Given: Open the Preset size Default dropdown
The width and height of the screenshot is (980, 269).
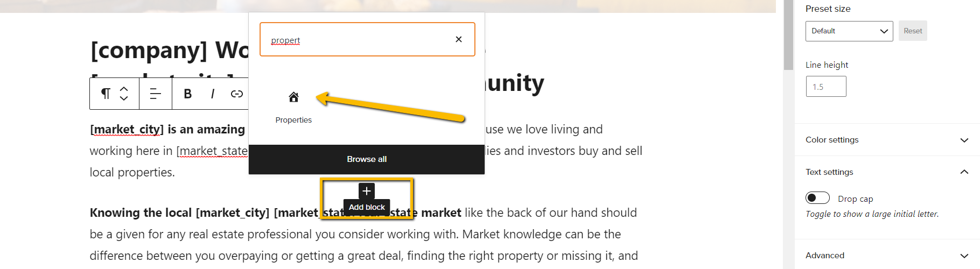Looking at the screenshot, I should 849,31.
